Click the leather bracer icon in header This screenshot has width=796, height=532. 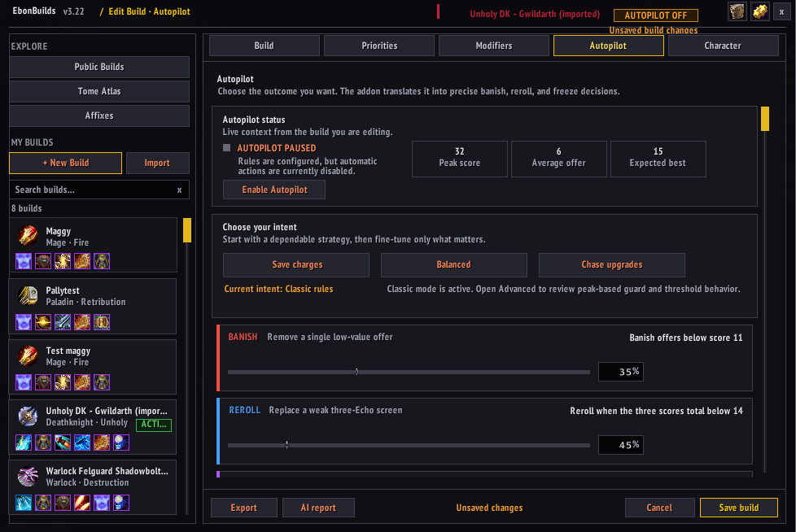click(737, 11)
